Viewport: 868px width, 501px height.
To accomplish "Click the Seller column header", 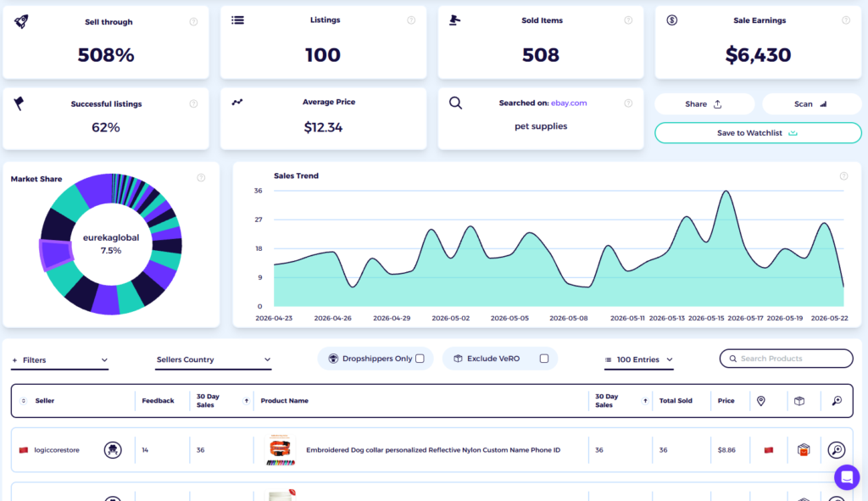I will click(x=45, y=401).
